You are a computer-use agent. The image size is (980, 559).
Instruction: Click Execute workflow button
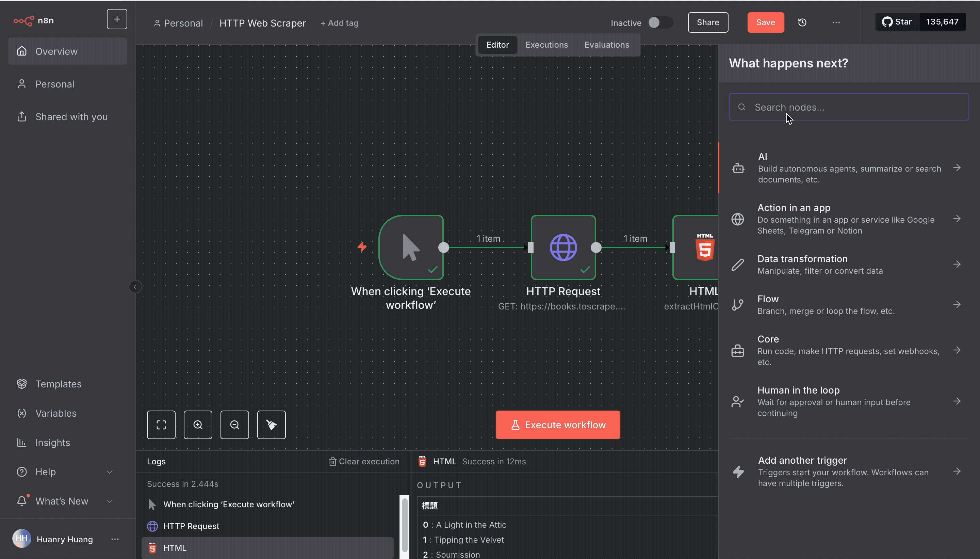tap(557, 425)
